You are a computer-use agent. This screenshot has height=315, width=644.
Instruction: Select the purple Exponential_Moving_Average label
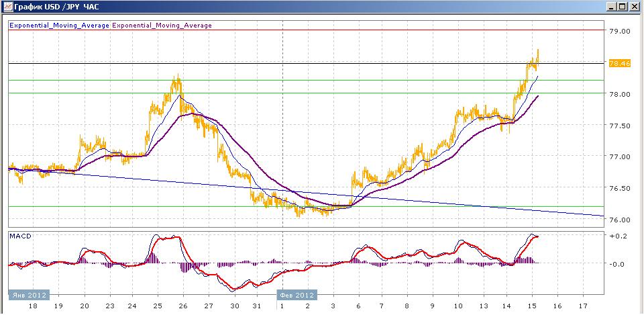tap(162, 26)
